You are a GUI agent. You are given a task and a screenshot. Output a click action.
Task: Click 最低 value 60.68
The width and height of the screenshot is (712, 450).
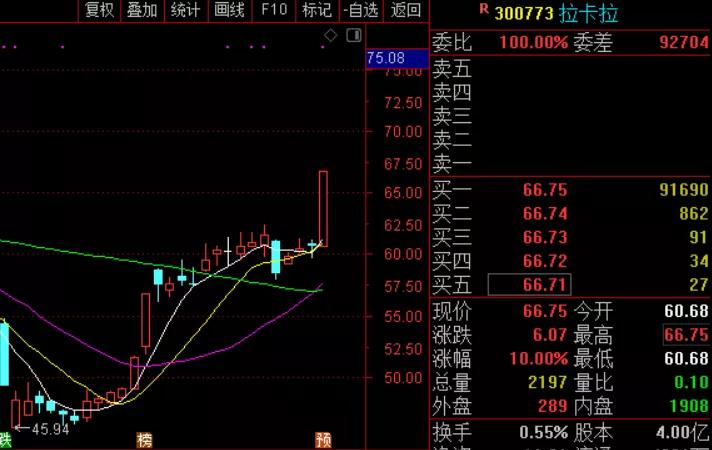coord(686,359)
